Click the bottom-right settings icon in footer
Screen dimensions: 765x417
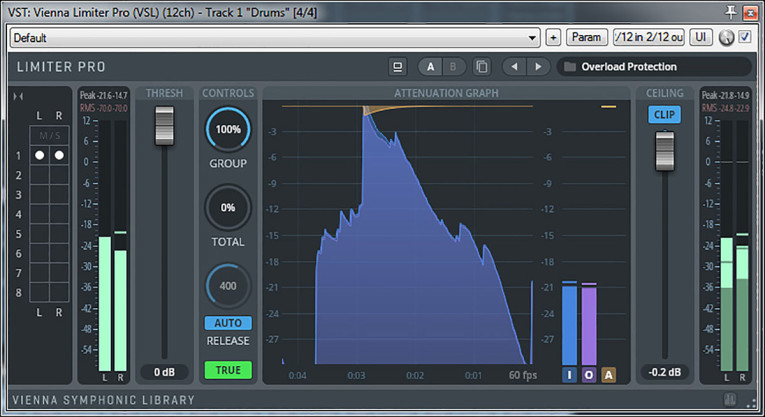coord(730,399)
